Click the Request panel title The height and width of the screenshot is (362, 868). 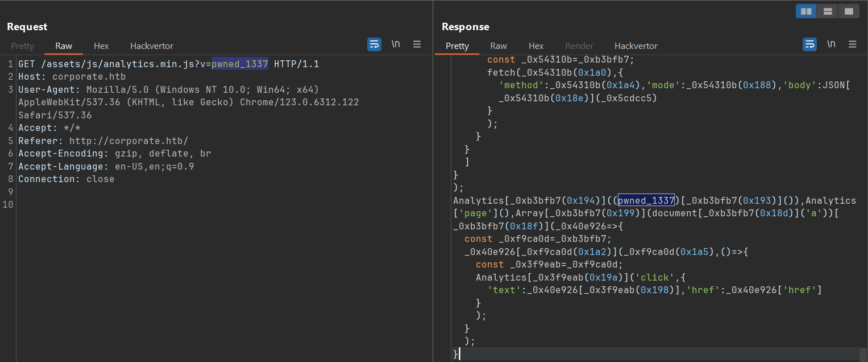tap(27, 27)
